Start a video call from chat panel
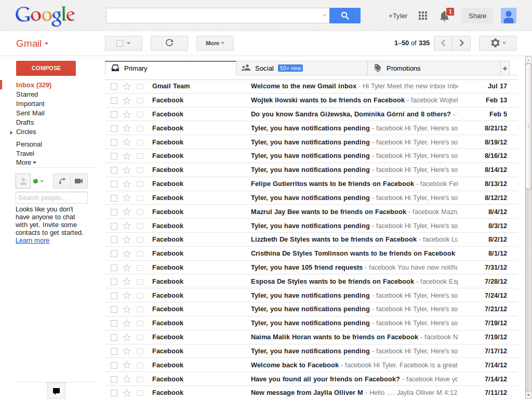532x399 pixels. pyautogui.click(x=79, y=181)
